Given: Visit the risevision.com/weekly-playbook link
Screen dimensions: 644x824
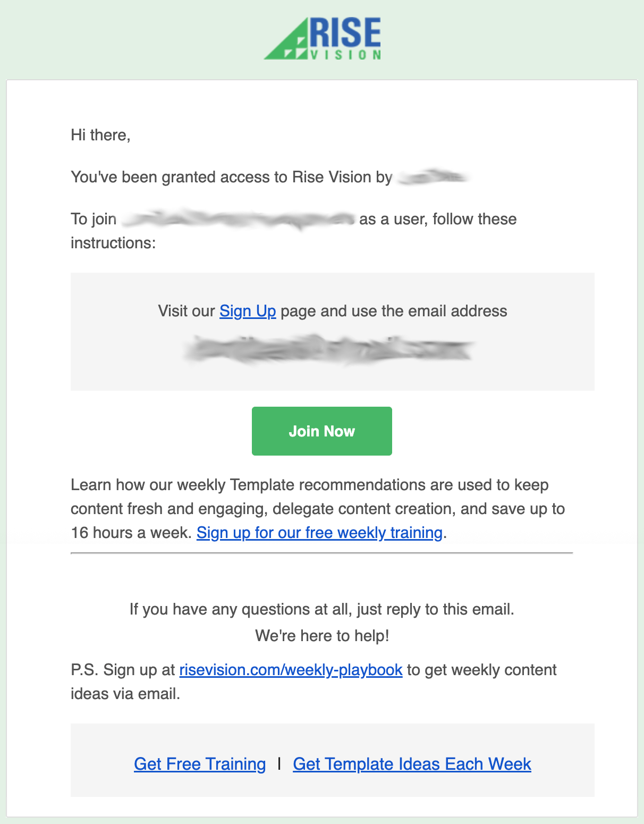Looking at the screenshot, I should [x=291, y=670].
